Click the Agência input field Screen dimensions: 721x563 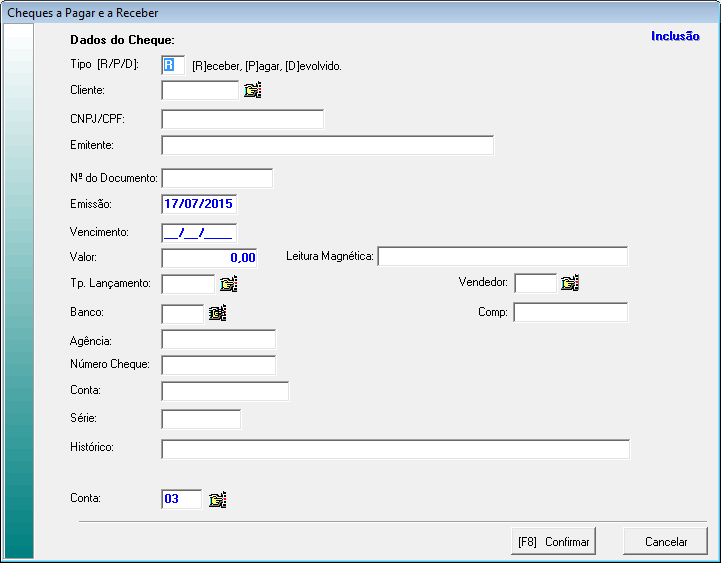[218, 340]
